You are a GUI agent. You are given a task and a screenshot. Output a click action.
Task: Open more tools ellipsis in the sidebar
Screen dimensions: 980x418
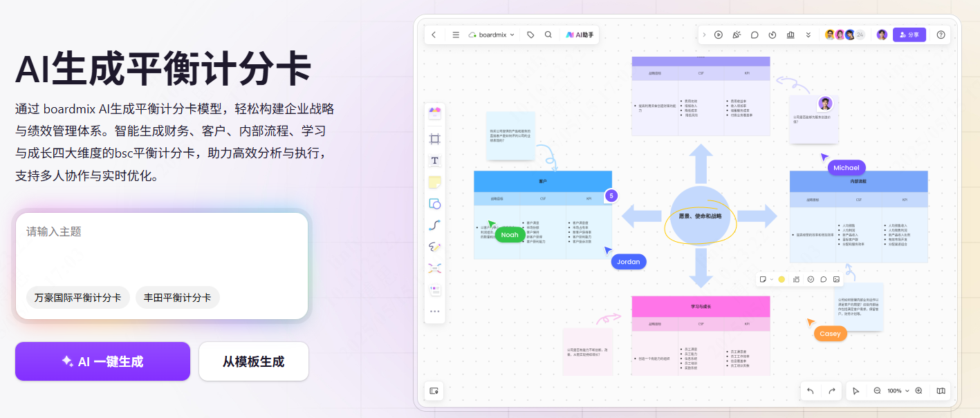435,312
